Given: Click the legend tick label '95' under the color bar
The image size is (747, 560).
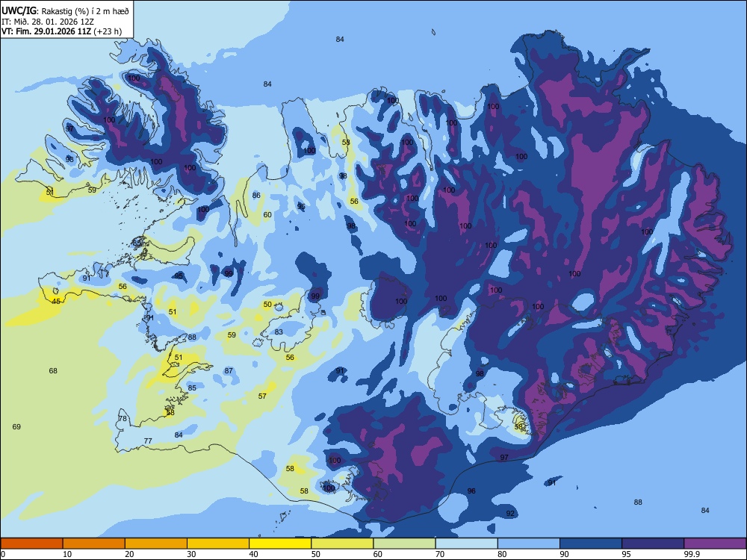Looking at the screenshot, I should (x=626, y=554).
